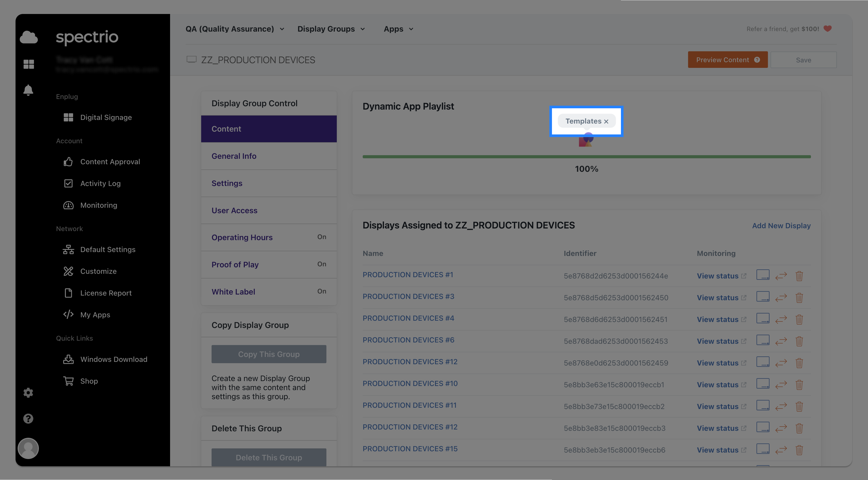Open the Settings tab
This screenshot has height=480, width=868.
[269, 183]
